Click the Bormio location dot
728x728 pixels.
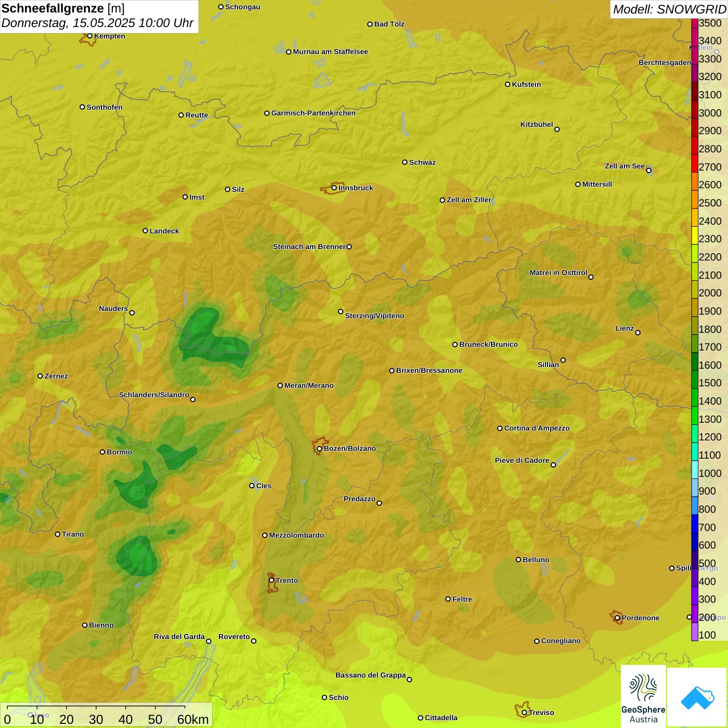(102, 452)
